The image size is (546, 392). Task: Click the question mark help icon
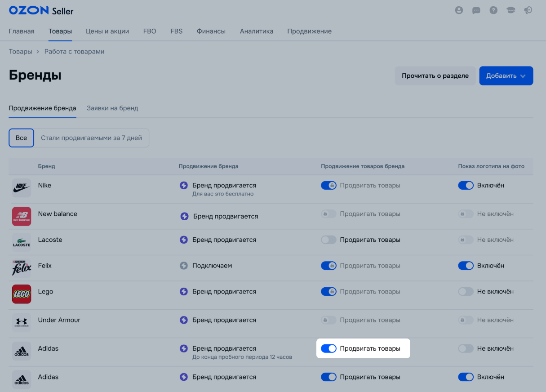point(493,10)
